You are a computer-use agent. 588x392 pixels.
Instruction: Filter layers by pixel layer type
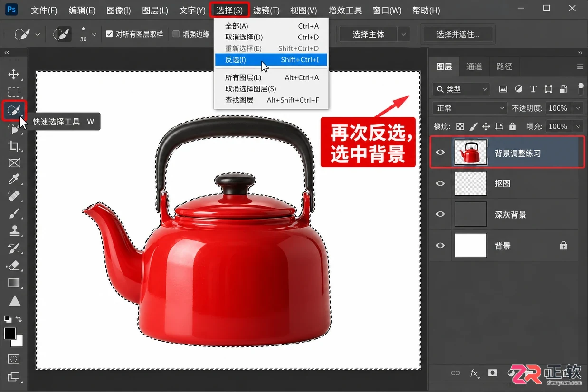click(503, 89)
